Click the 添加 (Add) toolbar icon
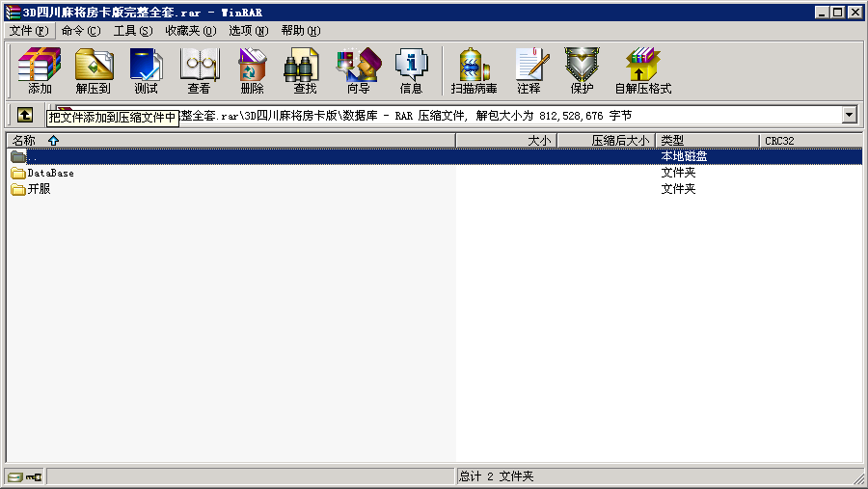This screenshot has height=489, width=868. [x=40, y=70]
